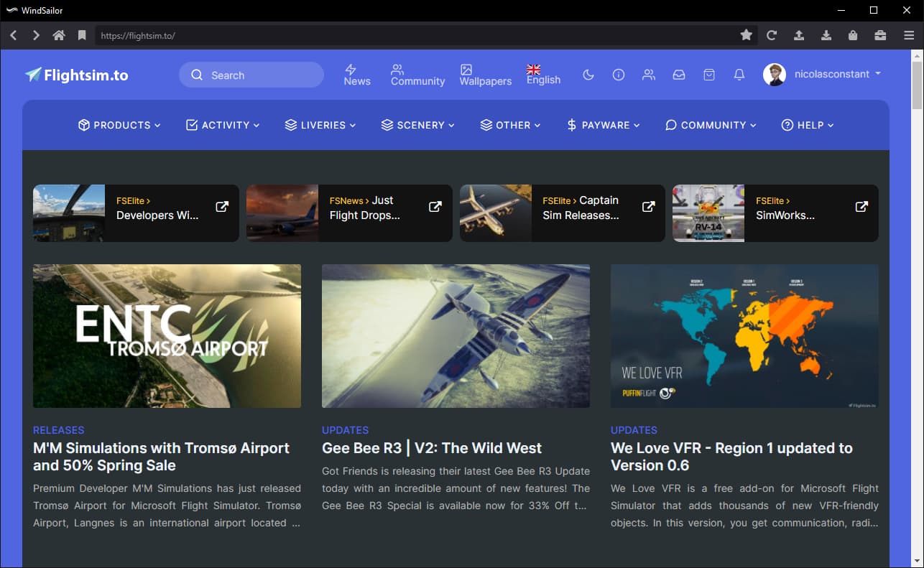Reload the page with the refresh icon

click(x=772, y=35)
